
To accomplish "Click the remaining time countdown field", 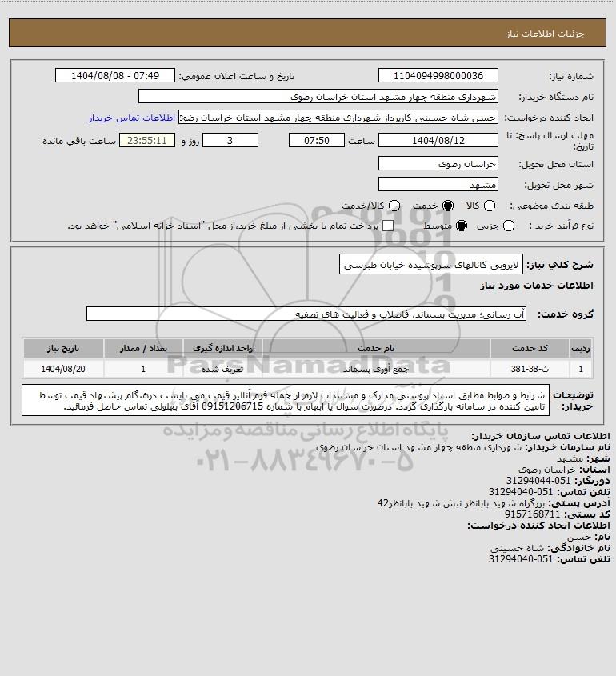I will click(x=147, y=141).
